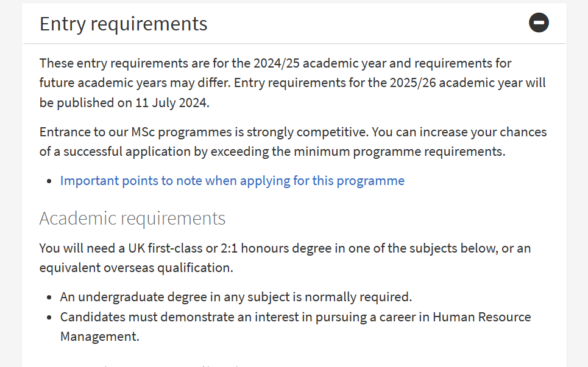This screenshot has height=367, width=588.
Task: Click 'Human Resource Management' career text
Action: point(296,327)
